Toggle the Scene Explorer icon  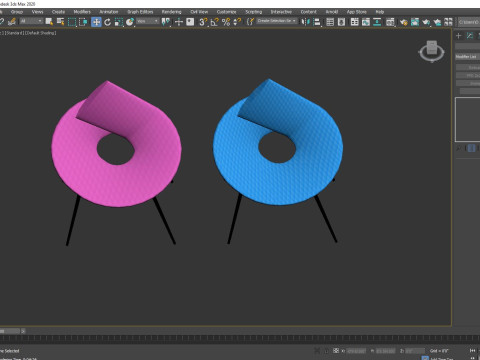330,22
